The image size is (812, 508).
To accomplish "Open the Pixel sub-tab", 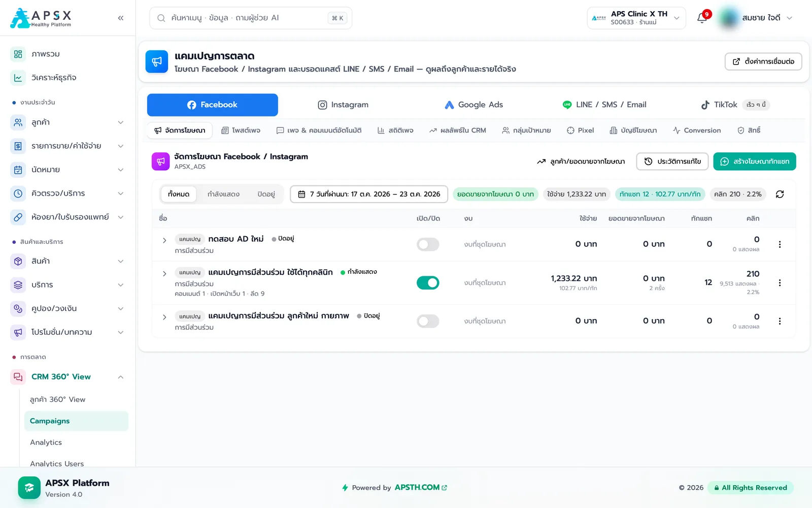I will 580,131.
